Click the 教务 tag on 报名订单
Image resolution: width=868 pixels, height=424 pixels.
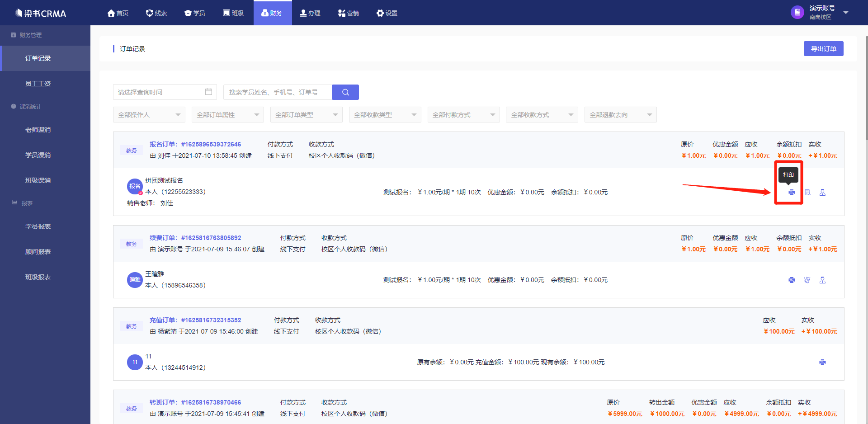click(132, 151)
